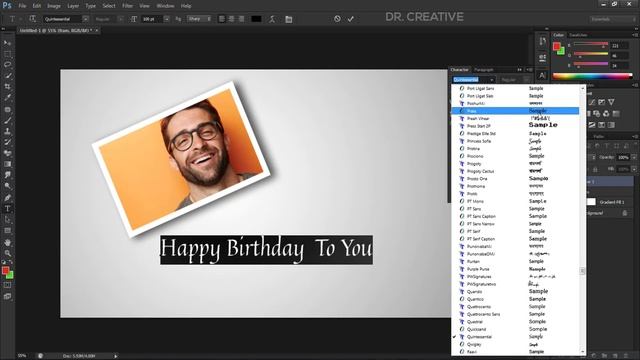Choose PT Sans Narrow font

coord(515,224)
